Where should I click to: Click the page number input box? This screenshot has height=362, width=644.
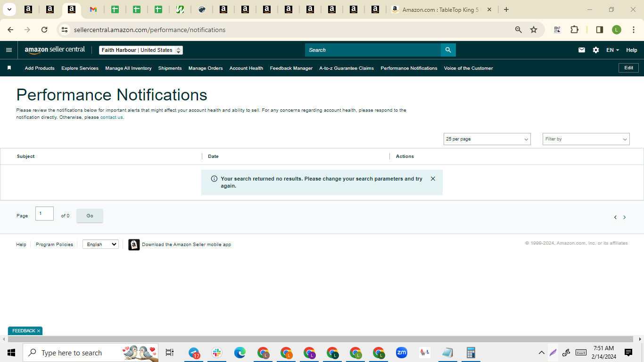(x=44, y=214)
